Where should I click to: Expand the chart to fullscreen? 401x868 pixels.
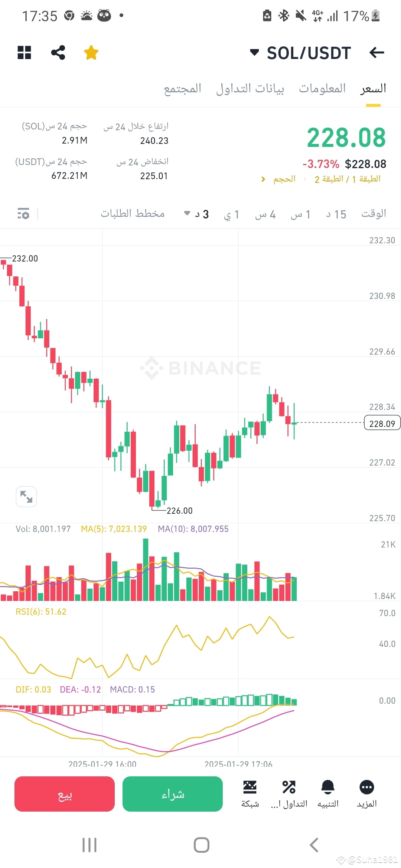click(x=26, y=496)
